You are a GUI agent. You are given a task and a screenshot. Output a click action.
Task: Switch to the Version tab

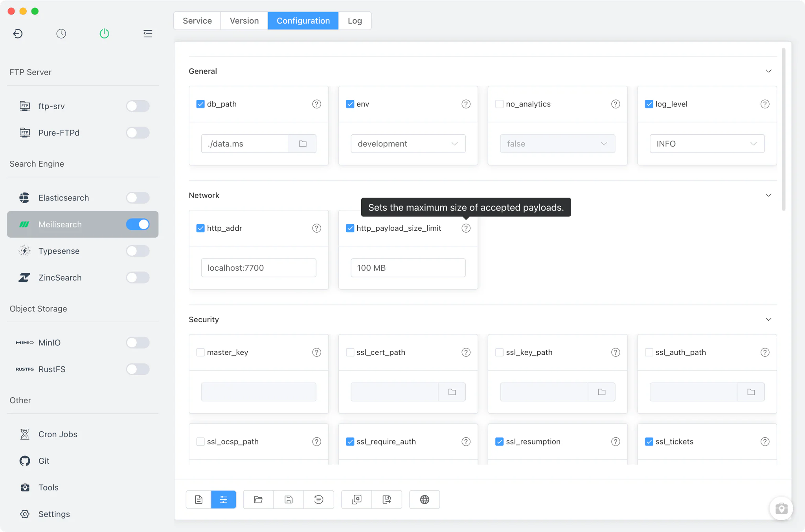pyautogui.click(x=244, y=21)
